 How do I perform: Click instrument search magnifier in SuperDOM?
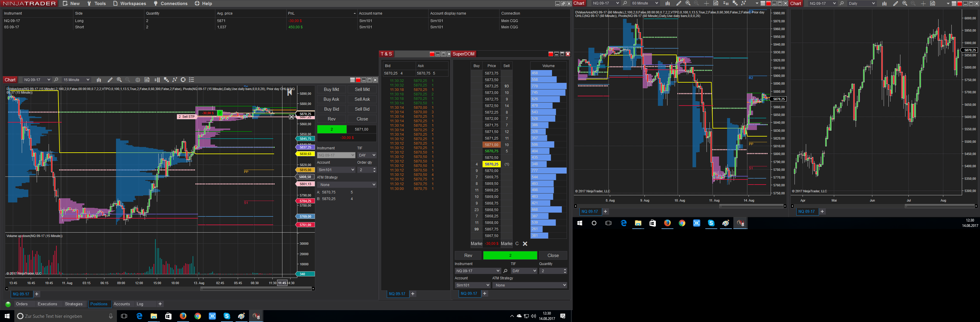click(505, 271)
